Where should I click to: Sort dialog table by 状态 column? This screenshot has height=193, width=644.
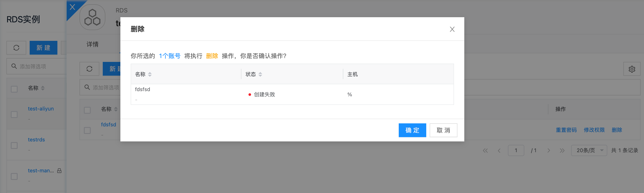point(260,74)
